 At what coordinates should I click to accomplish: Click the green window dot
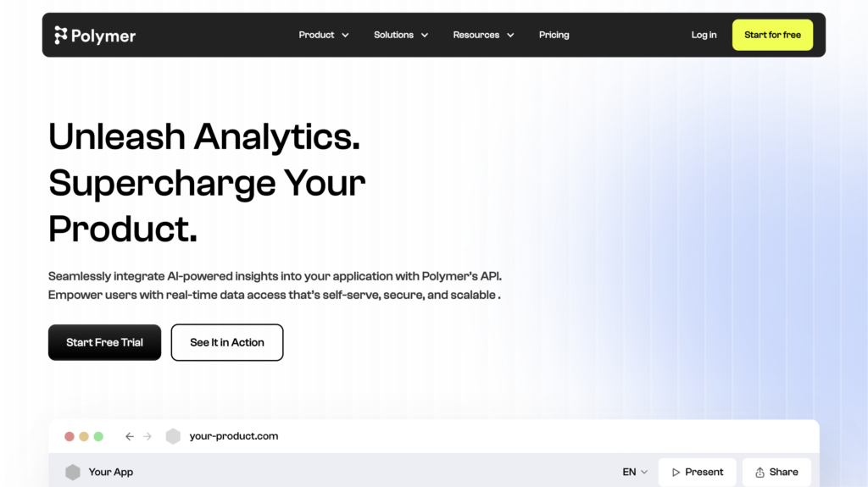point(98,437)
